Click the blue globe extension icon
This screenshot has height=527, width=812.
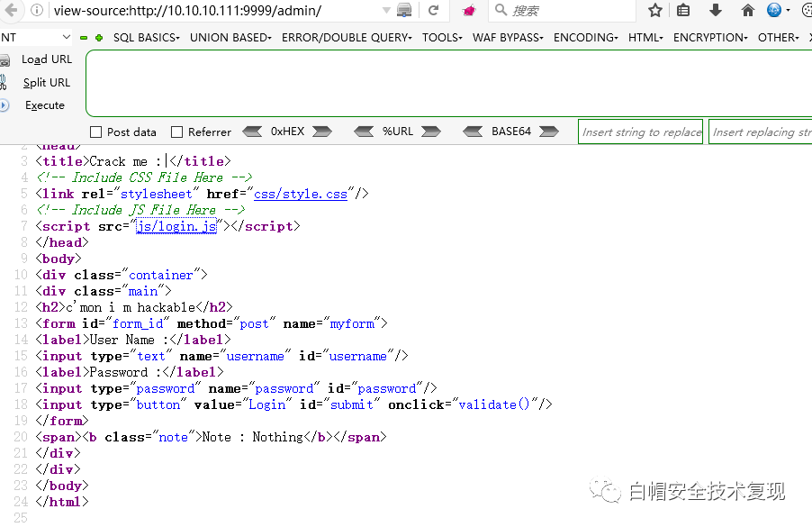[x=774, y=10]
